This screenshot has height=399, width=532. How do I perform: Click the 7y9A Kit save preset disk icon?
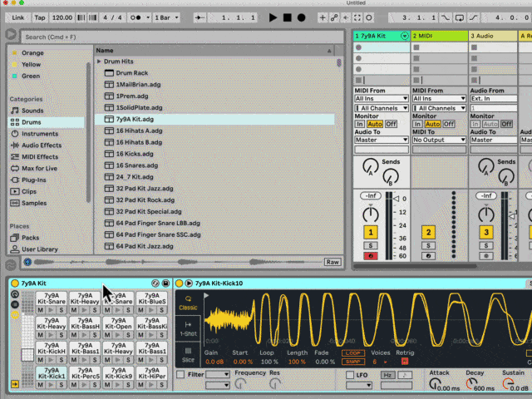click(x=165, y=283)
